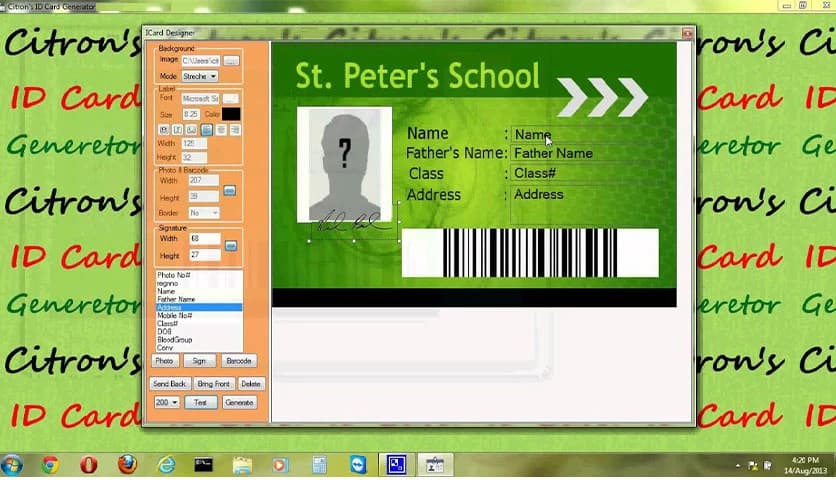Viewport: 836px width, 484px height.
Task: Click the Photo & Barcode Width field
Action: tap(204, 180)
